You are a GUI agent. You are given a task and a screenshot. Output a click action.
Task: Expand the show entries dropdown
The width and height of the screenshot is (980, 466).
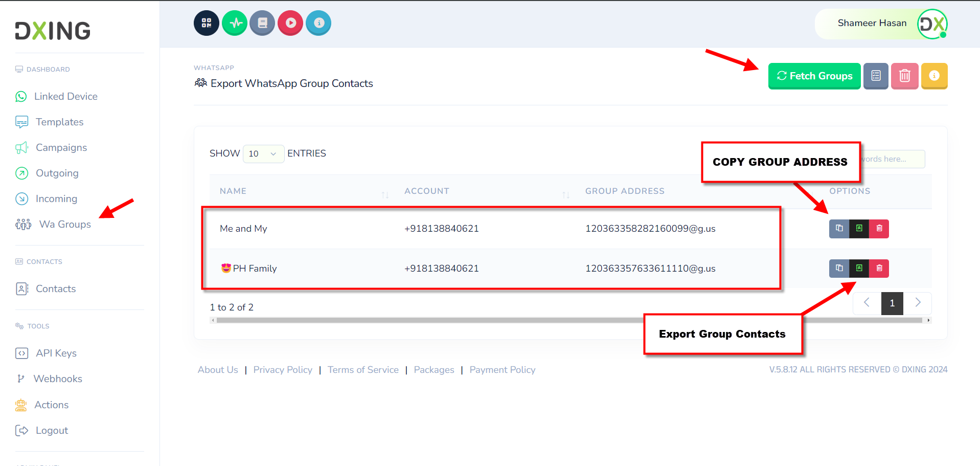[263, 153]
